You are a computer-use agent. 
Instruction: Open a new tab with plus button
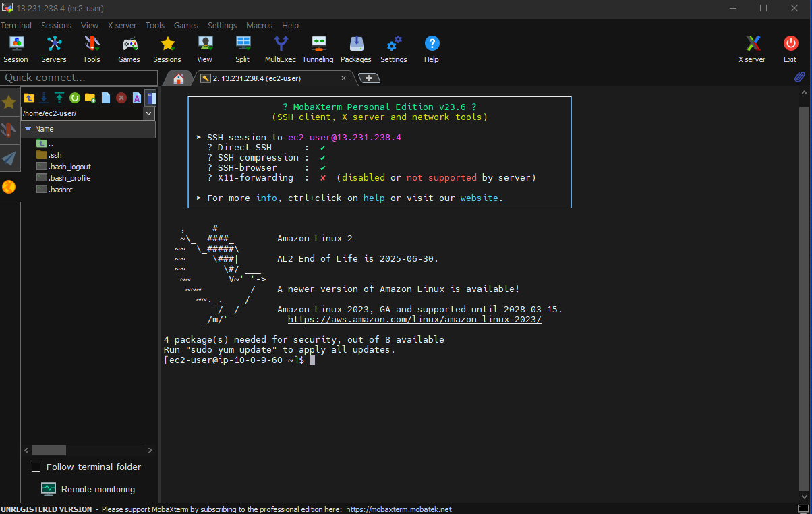pos(369,78)
